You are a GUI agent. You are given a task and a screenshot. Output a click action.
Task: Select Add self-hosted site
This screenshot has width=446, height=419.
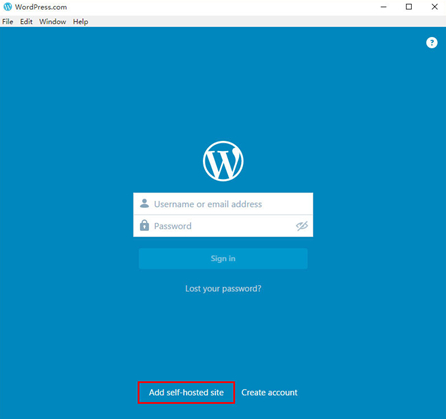tap(186, 392)
